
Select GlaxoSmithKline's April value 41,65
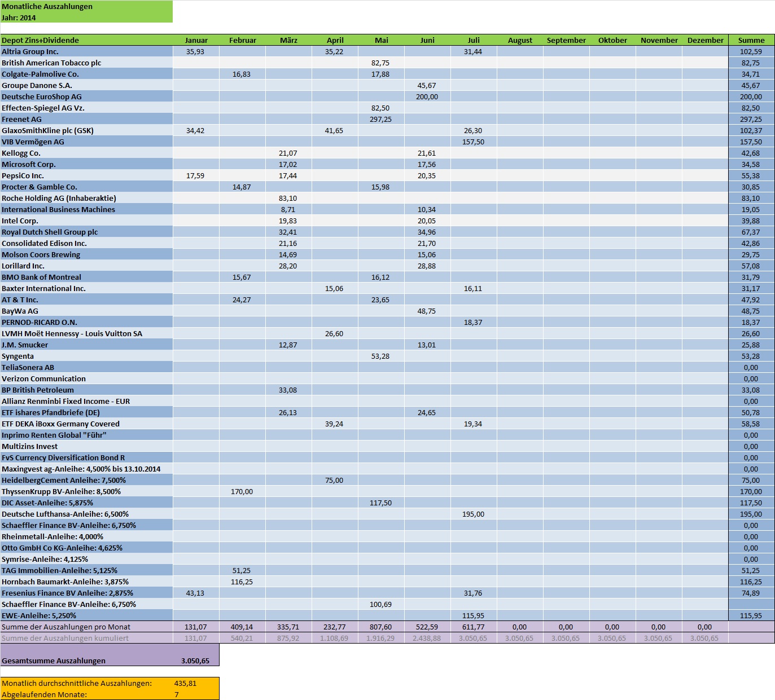tap(335, 130)
